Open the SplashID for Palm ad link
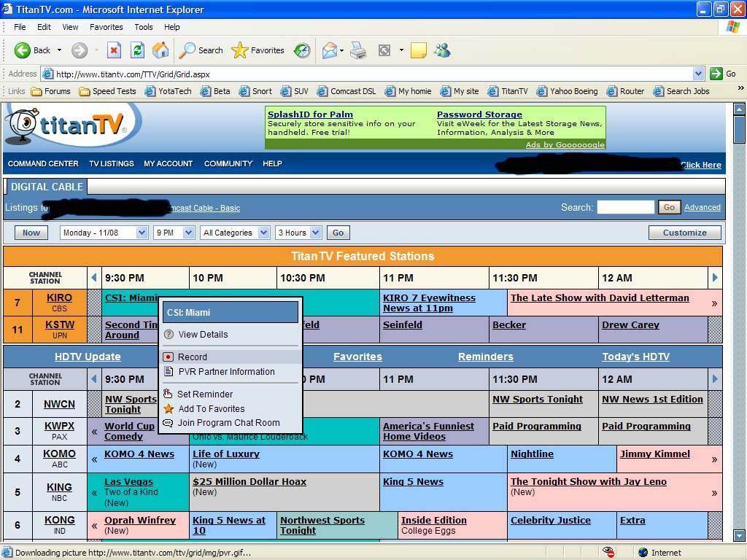This screenshot has height=560, width=747. point(310,114)
